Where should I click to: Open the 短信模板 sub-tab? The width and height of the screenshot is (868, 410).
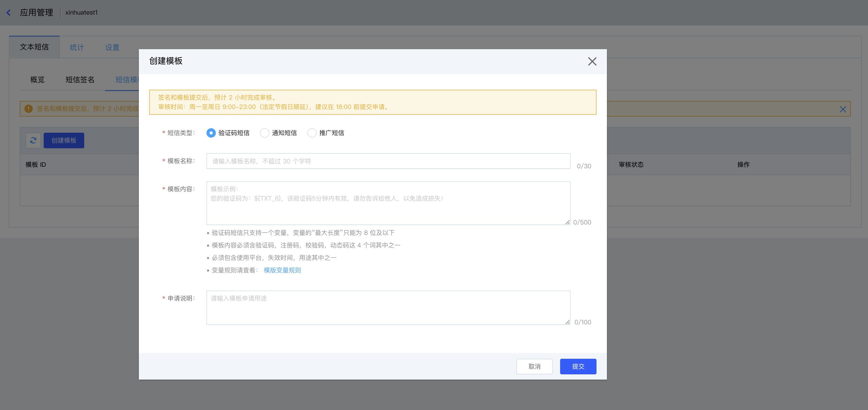click(127, 80)
